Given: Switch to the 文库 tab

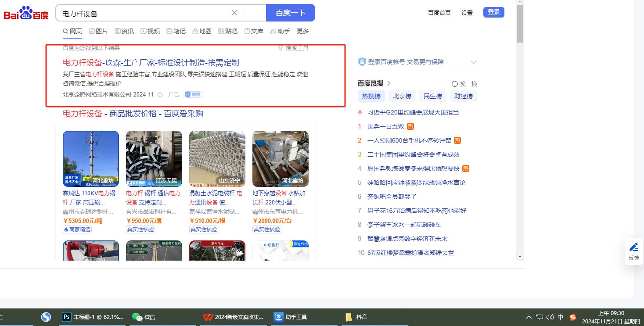Looking at the screenshot, I should pyautogui.click(x=254, y=31).
